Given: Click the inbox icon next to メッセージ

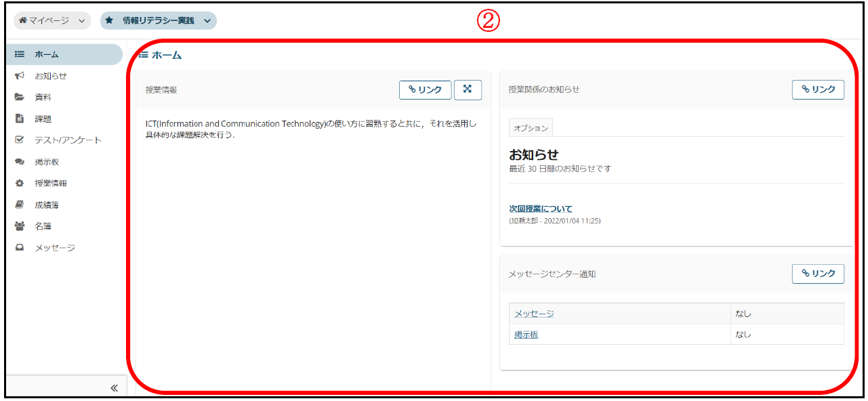Looking at the screenshot, I should 20,248.
